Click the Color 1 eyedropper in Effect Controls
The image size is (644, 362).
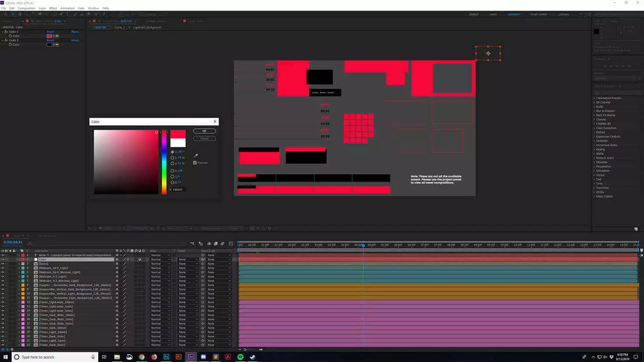[56, 36]
